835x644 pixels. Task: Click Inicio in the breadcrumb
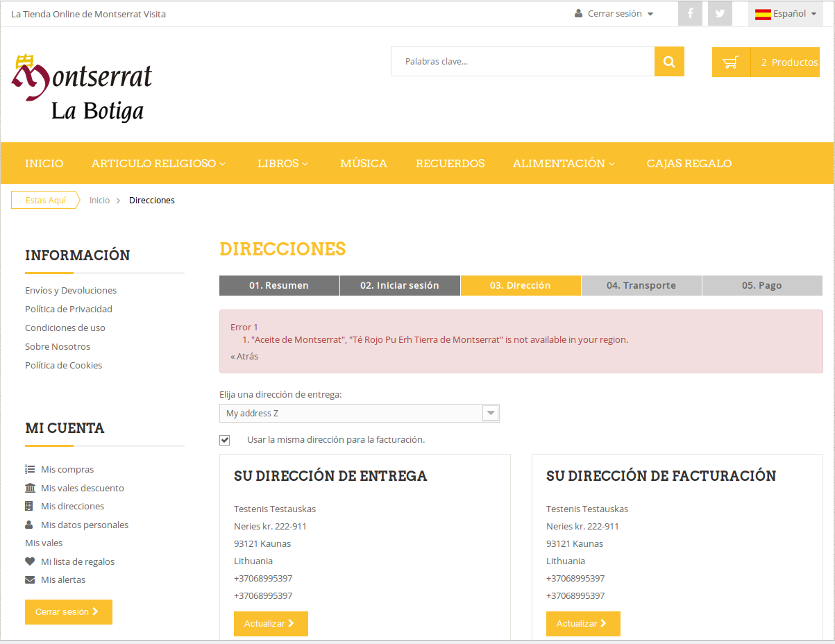[x=99, y=201]
